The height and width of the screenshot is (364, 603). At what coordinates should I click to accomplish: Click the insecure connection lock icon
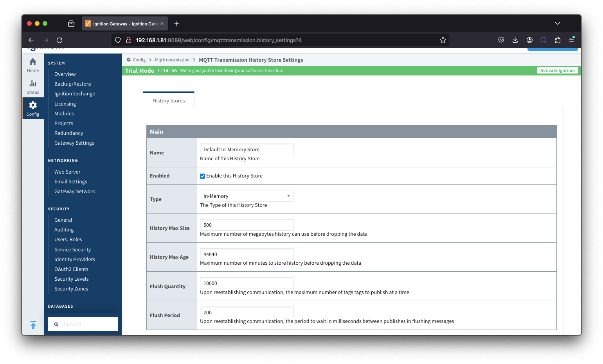128,40
